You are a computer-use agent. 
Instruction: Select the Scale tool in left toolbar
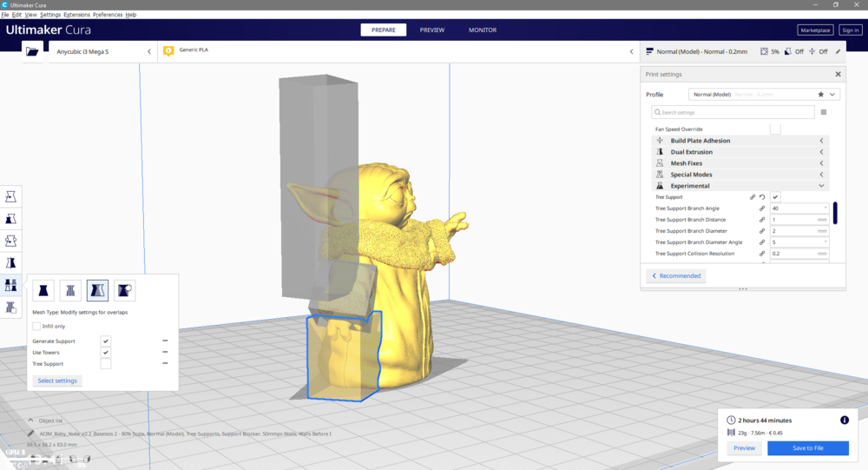tap(10, 219)
